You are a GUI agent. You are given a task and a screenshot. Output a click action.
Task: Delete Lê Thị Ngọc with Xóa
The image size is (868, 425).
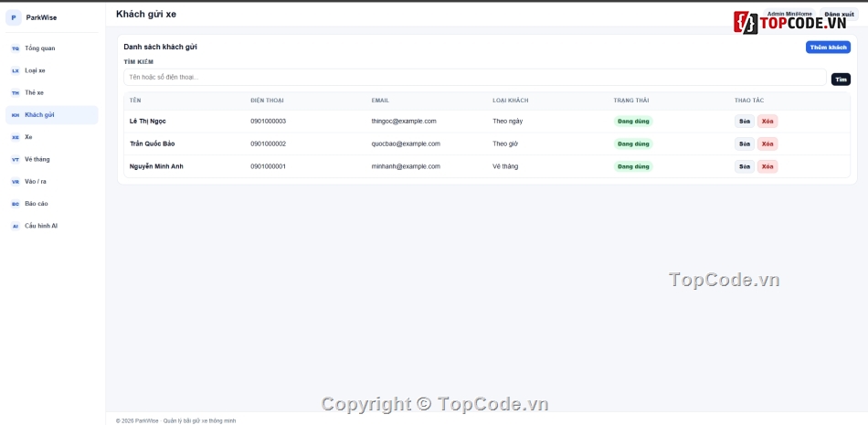click(x=767, y=122)
